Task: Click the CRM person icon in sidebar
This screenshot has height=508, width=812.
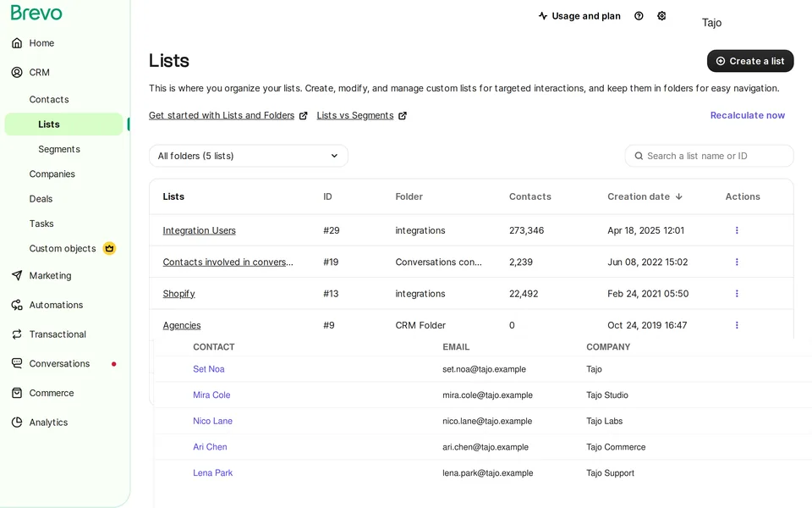Action: click(17, 72)
